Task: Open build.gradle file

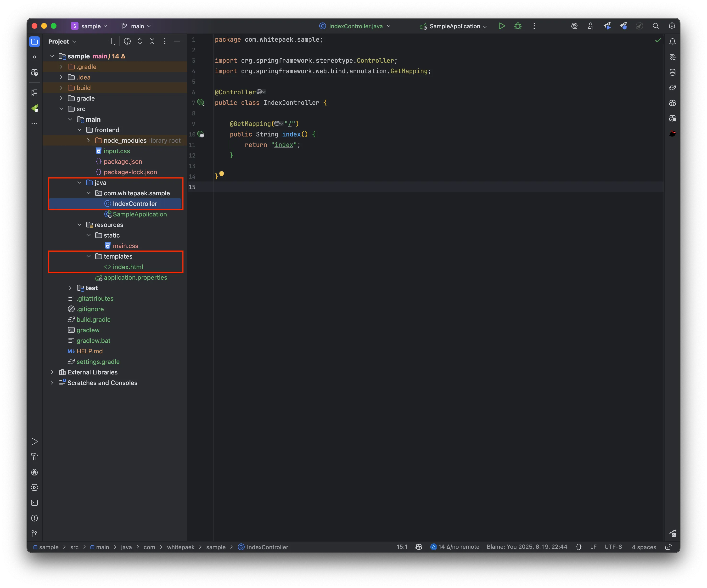Action: coord(93,320)
